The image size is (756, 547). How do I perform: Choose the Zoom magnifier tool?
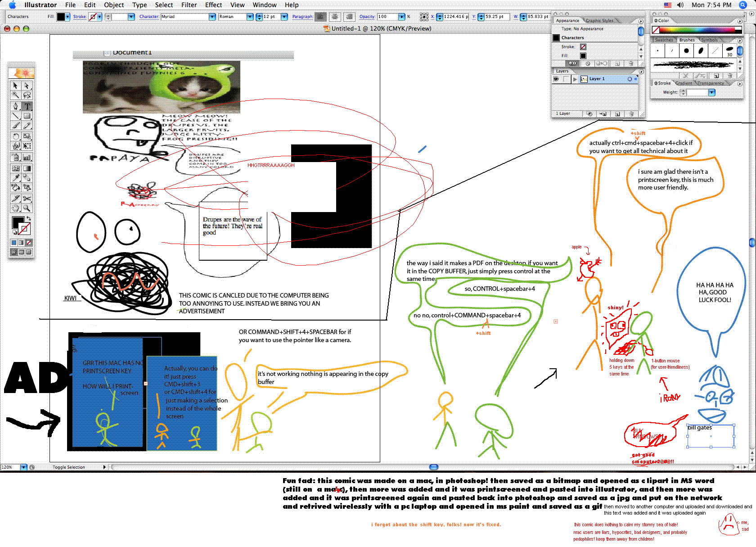(x=27, y=208)
